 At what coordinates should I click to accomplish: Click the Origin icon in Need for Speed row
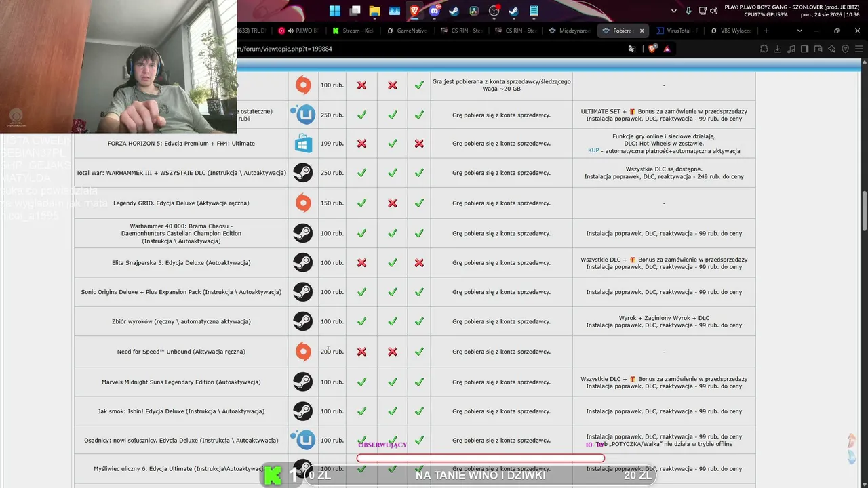(303, 352)
